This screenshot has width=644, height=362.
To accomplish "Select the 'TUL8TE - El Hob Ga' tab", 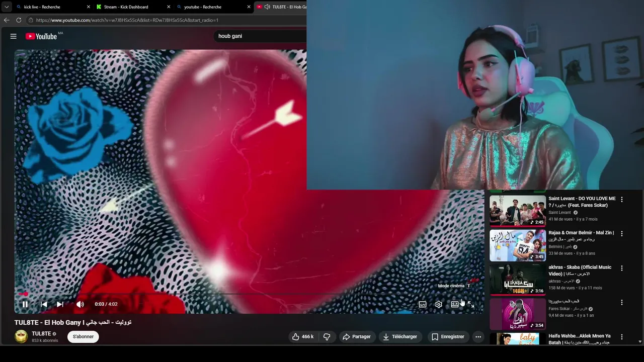I will point(280,7).
